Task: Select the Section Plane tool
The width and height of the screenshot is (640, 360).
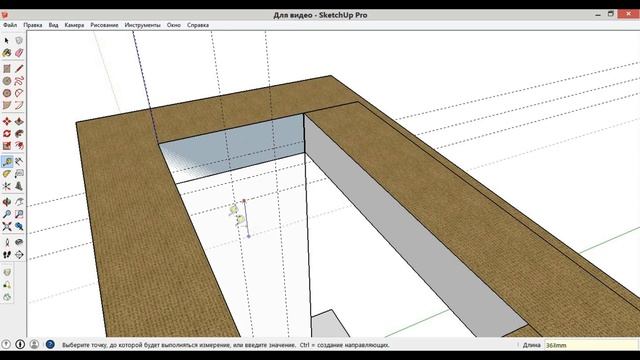Action: [x=19, y=255]
